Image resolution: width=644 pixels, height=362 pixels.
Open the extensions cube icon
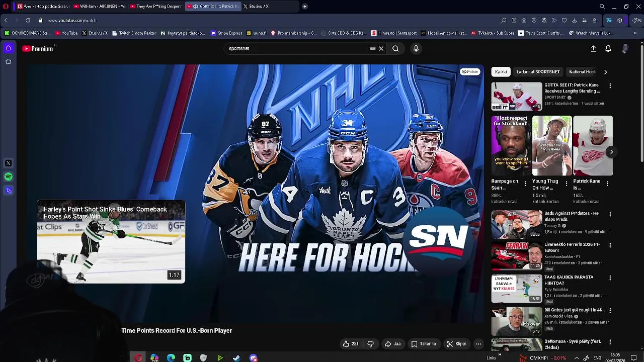(x=619, y=21)
